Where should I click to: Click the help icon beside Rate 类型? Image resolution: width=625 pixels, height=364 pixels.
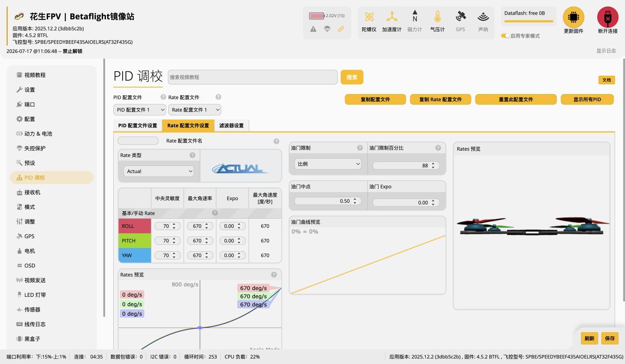click(x=192, y=155)
